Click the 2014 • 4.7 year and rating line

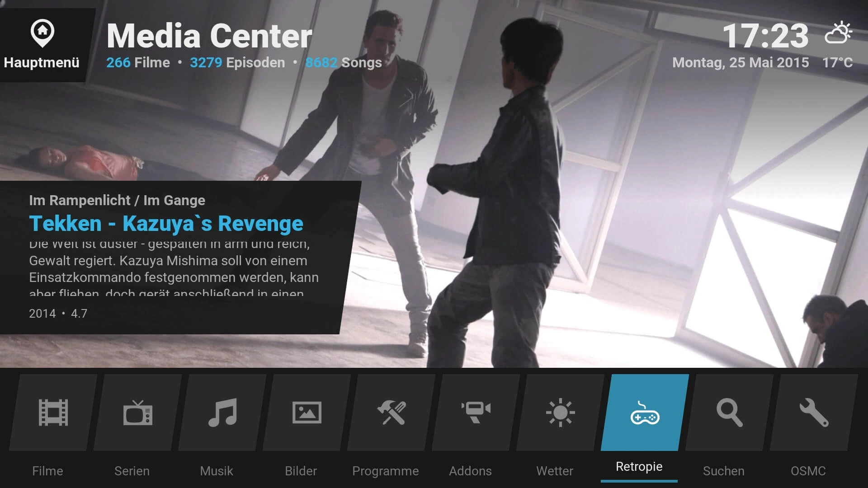point(58,314)
